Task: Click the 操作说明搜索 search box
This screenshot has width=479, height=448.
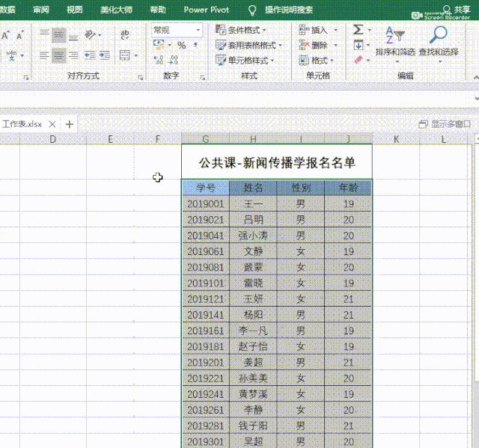Action: pos(289,10)
